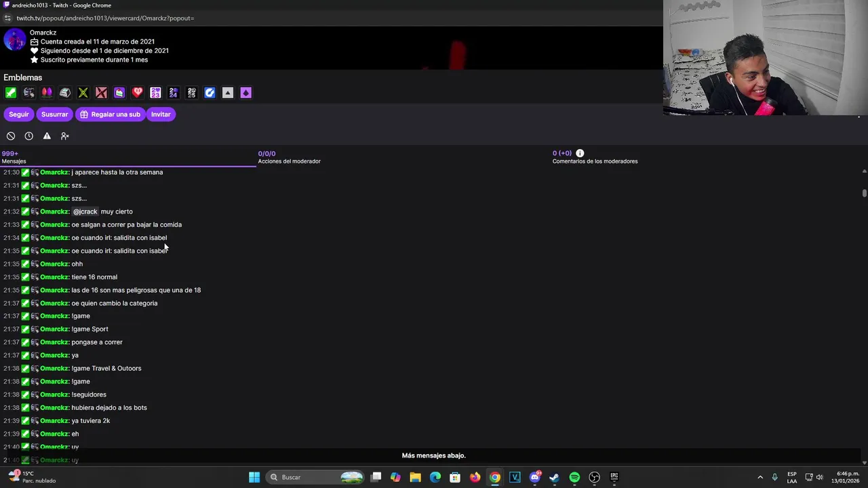Open Steam from the taskbar
The width and height of the screenshot is (868, 488).
click(x=554, y=477)
